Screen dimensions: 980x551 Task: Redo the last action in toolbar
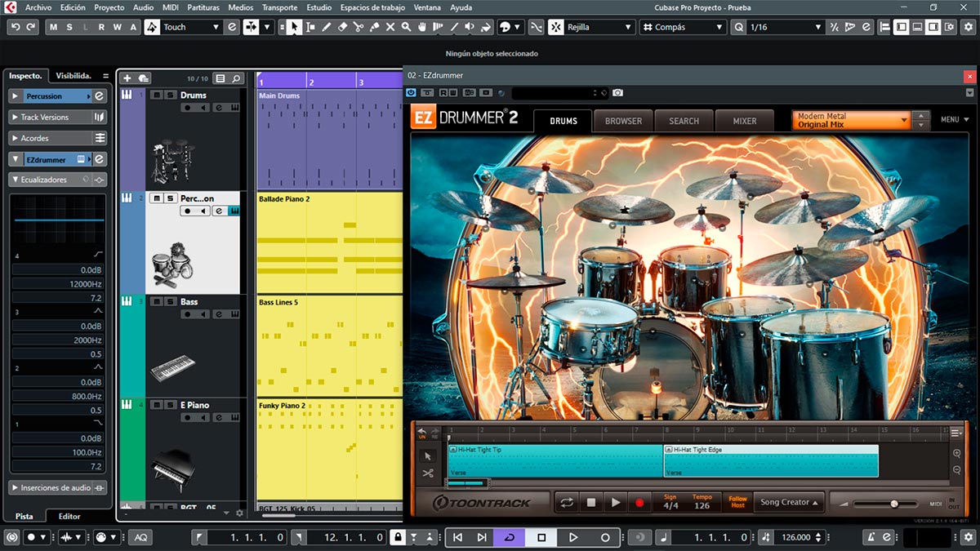pos(31,27)
